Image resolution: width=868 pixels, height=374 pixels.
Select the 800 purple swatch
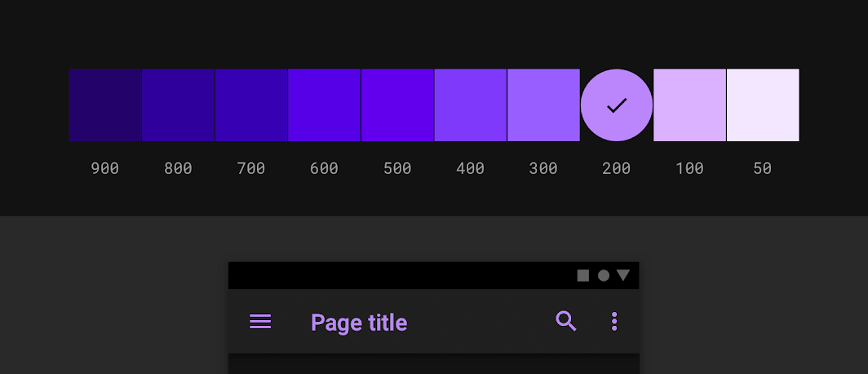(178, 105)
